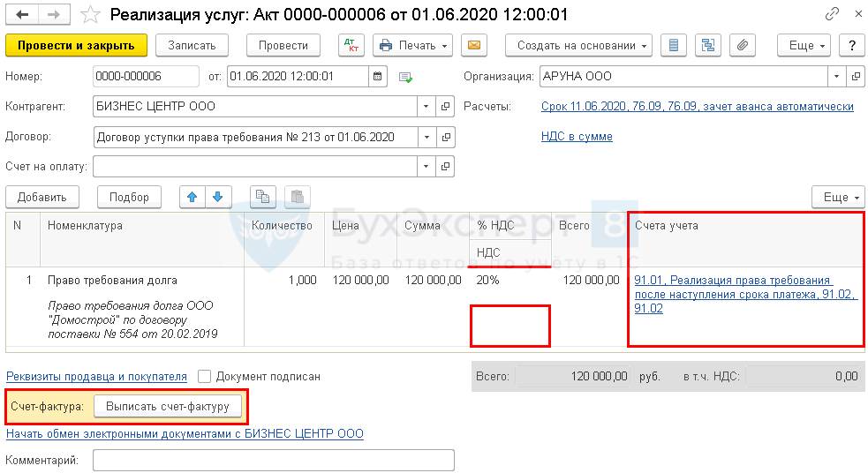Click Комментарий input field
Viewport: 868px width, 473px height.
point(274,461)
